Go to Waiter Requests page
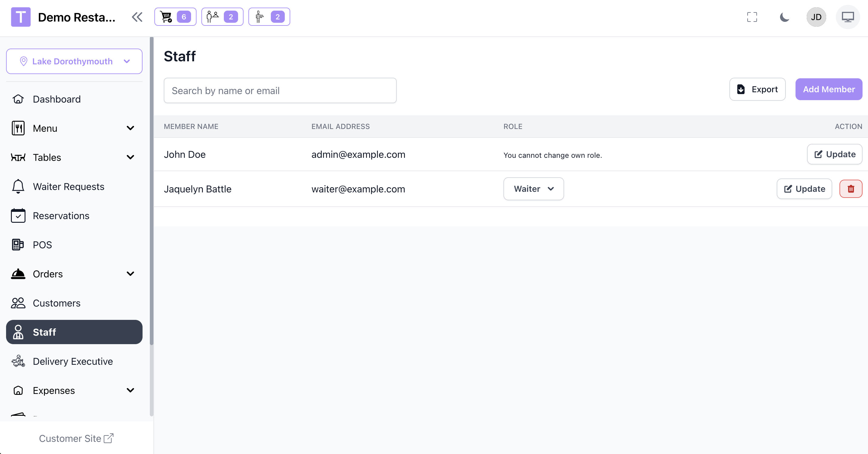This screenshot has width=868, height=454. (x=69, y=187)
